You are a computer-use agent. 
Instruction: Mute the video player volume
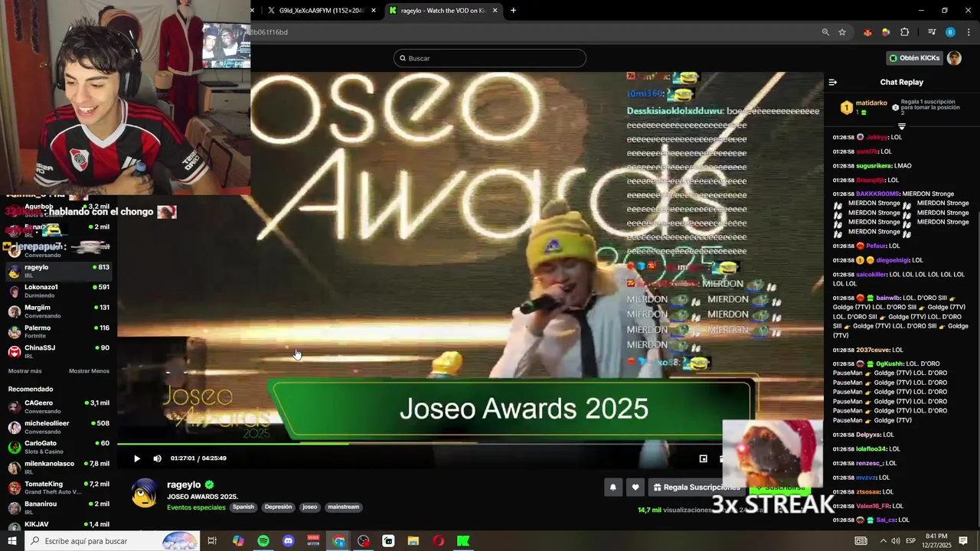coord(157,458)
